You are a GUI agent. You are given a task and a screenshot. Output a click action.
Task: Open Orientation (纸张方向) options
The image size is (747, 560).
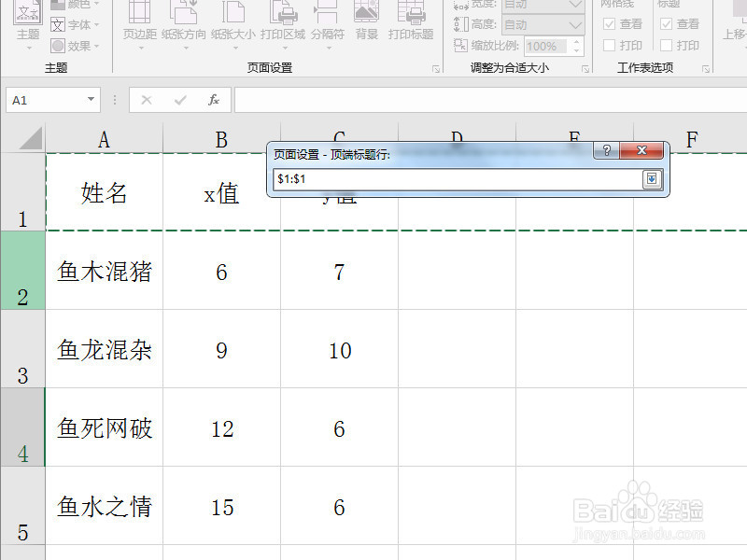point(184,25)
